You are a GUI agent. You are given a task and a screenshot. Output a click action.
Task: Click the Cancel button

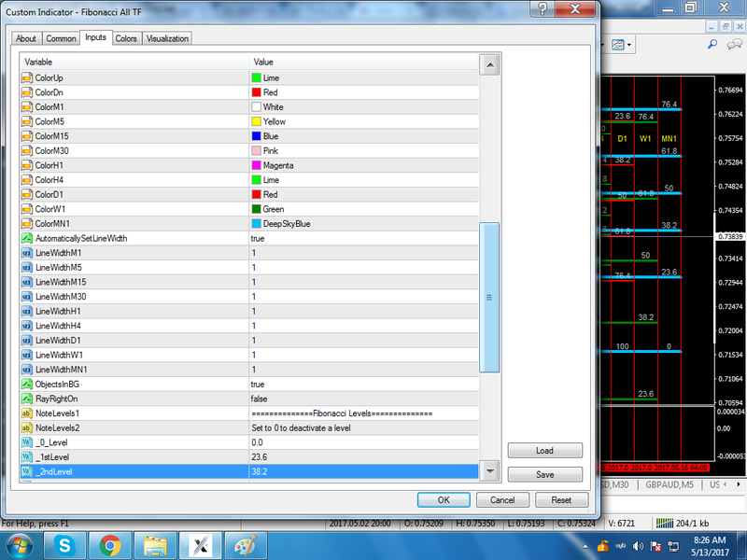tap(502, 500)
